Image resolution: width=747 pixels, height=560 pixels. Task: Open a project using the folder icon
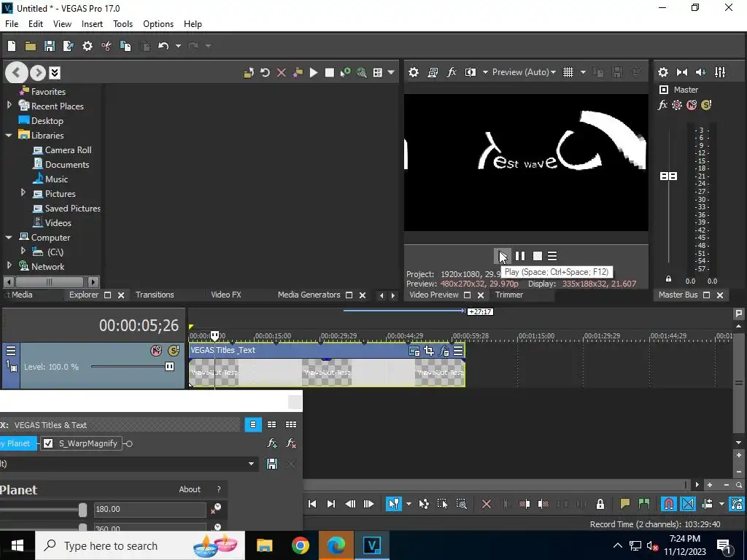coord(31,46)
